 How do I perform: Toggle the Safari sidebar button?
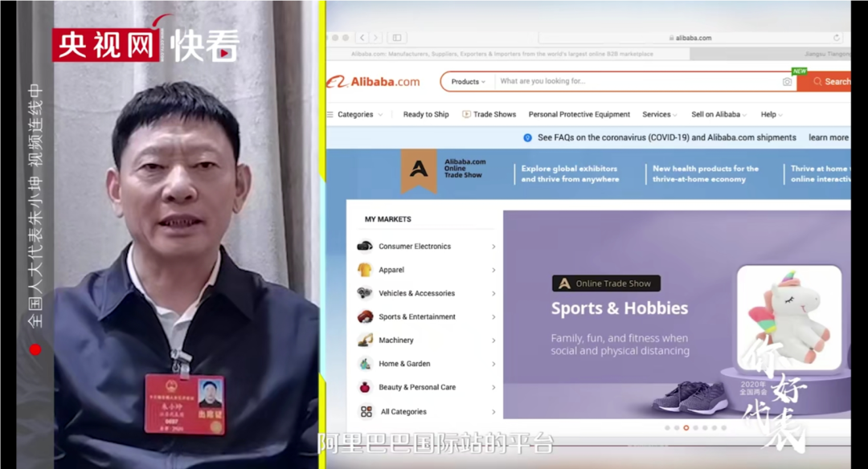(x=397, y=38)
